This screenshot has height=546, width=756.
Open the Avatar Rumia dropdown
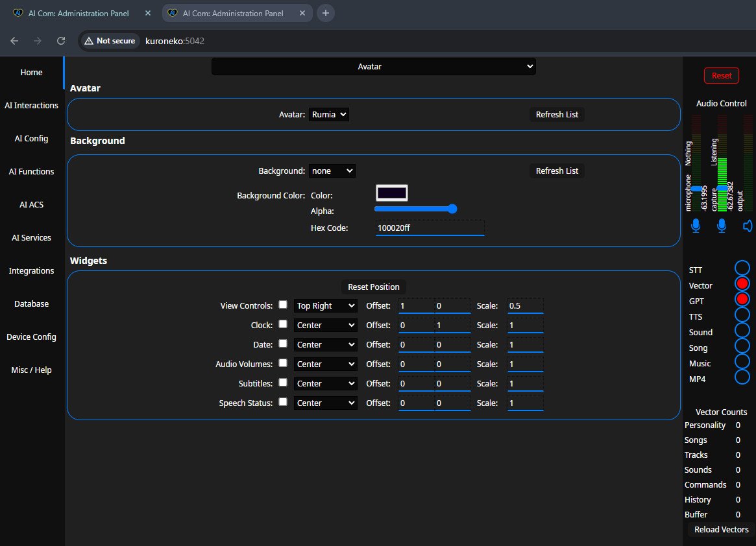click(329, 114)
